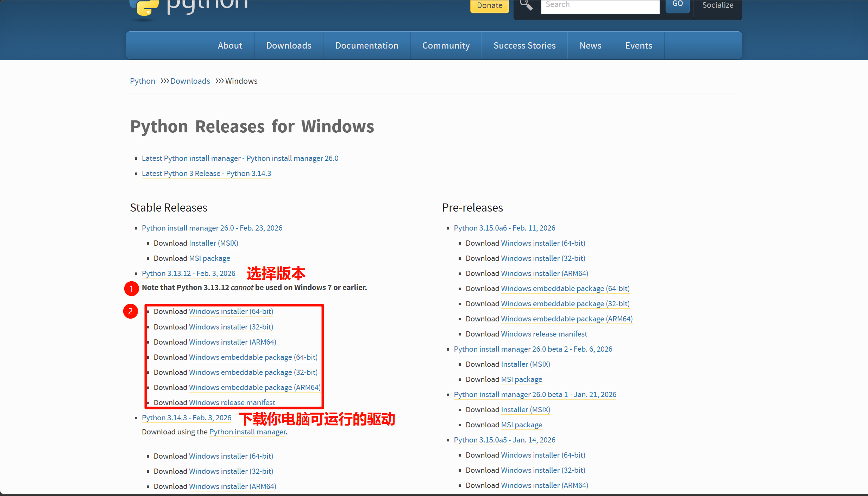
Task: Download 3.15.0a6 Windows installer (ARM64)
Action: pos(544,274)
